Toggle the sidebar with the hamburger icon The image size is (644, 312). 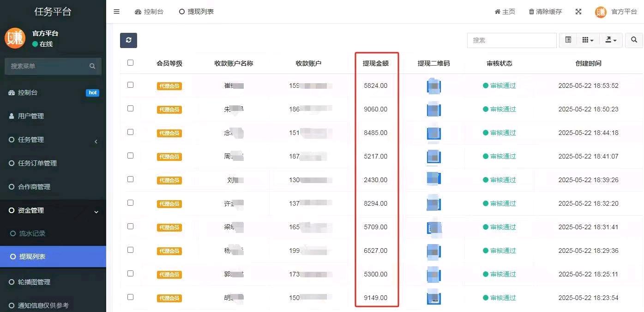(116, 12)
